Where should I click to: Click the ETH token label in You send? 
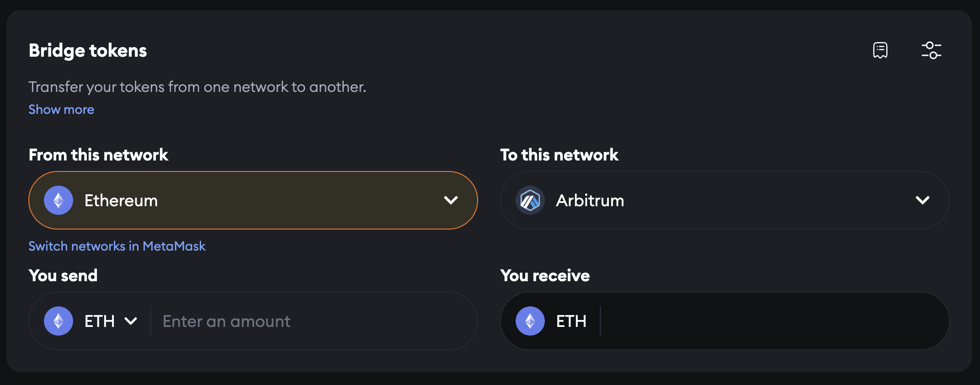point(100,321)
